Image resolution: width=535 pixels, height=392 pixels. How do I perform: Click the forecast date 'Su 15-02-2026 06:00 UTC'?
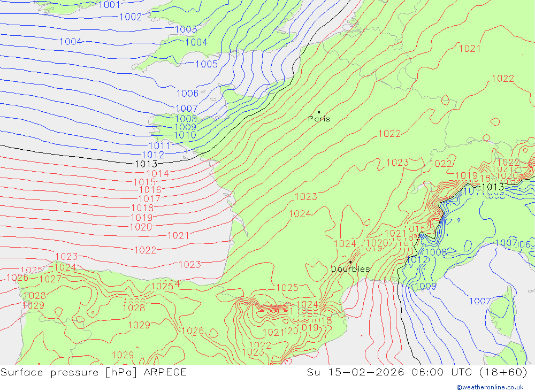389,372
